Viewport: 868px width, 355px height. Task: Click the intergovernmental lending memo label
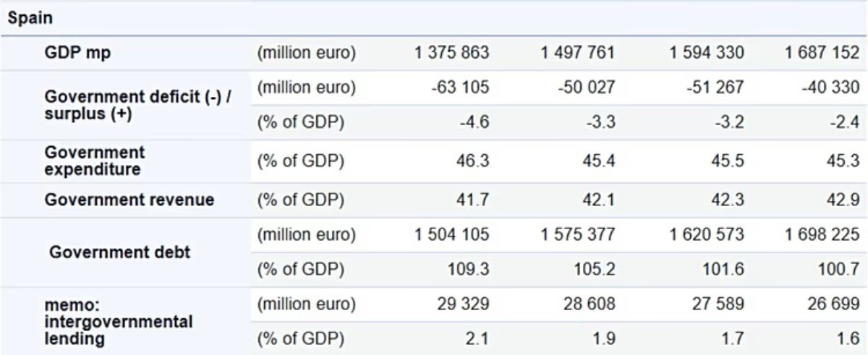click(118, 322)
